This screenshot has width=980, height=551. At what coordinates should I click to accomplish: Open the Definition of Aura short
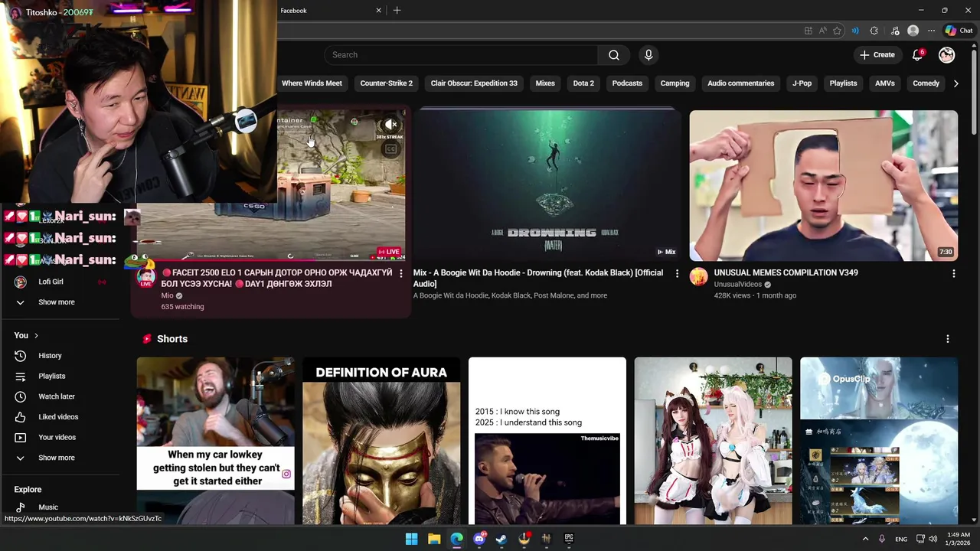[x=381, y=441]
